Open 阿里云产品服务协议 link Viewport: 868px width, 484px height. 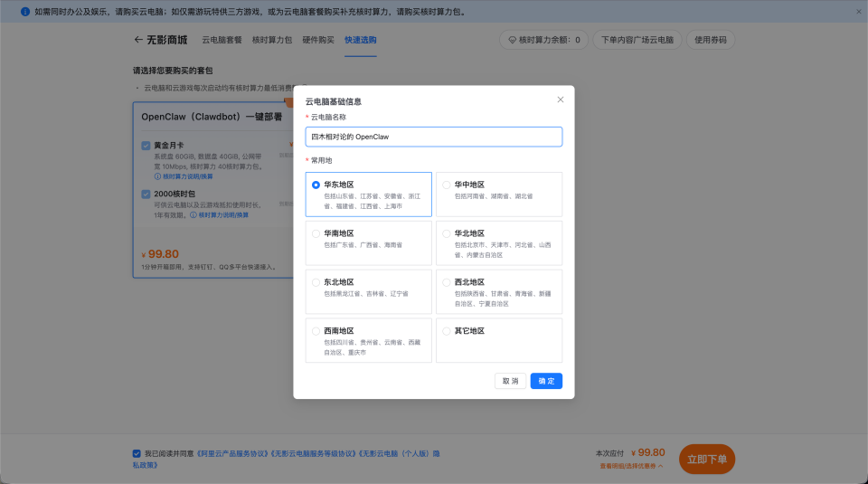(233, 453)
